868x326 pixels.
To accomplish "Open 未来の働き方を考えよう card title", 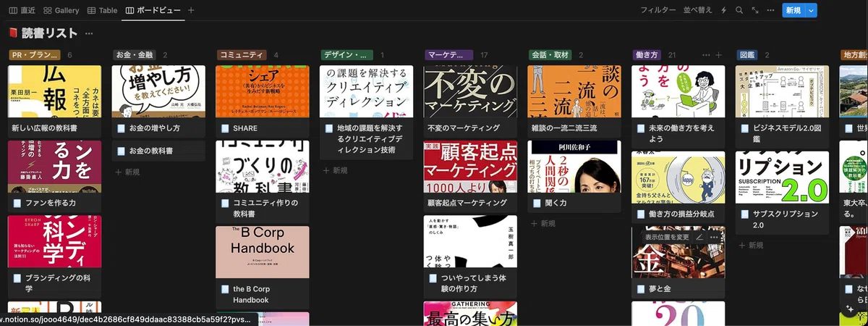I will tap(683, 133).
